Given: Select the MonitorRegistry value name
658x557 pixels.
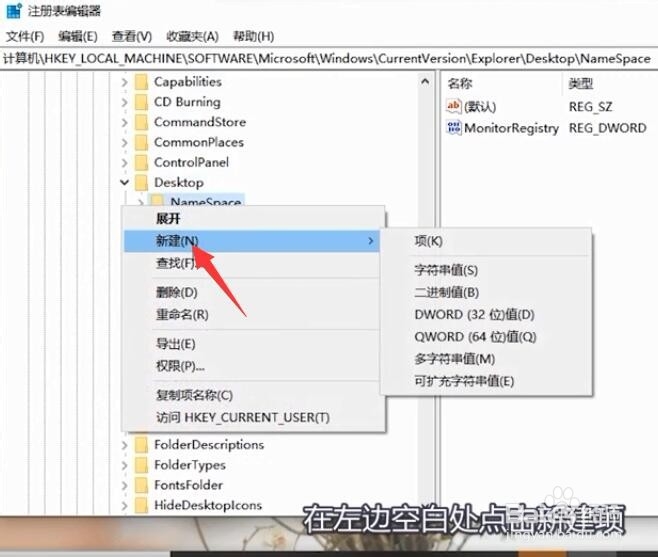Looking at the screenshot, I should click(x=512, y=128).
